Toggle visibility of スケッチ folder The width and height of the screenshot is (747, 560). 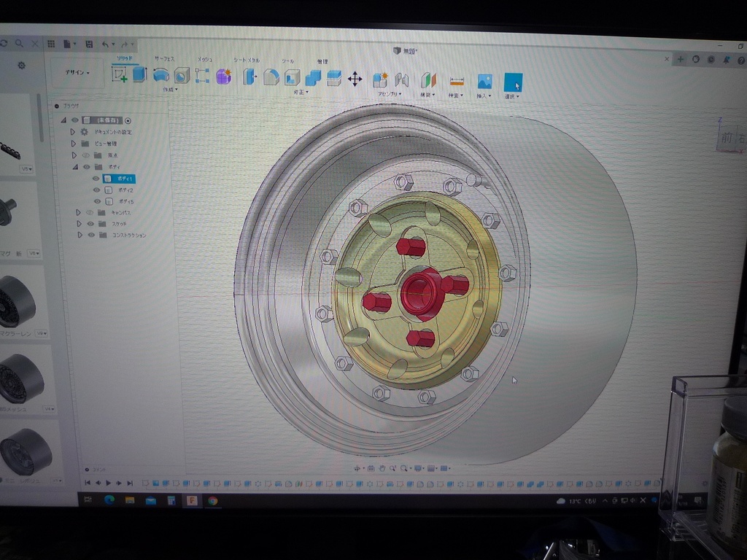[x=90, y=224]
